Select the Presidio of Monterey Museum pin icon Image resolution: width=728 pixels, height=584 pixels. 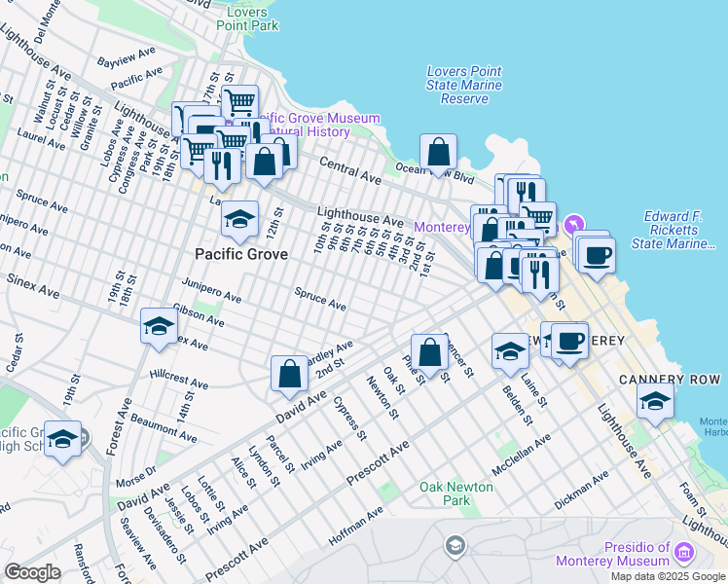click(x=684, y=553)
